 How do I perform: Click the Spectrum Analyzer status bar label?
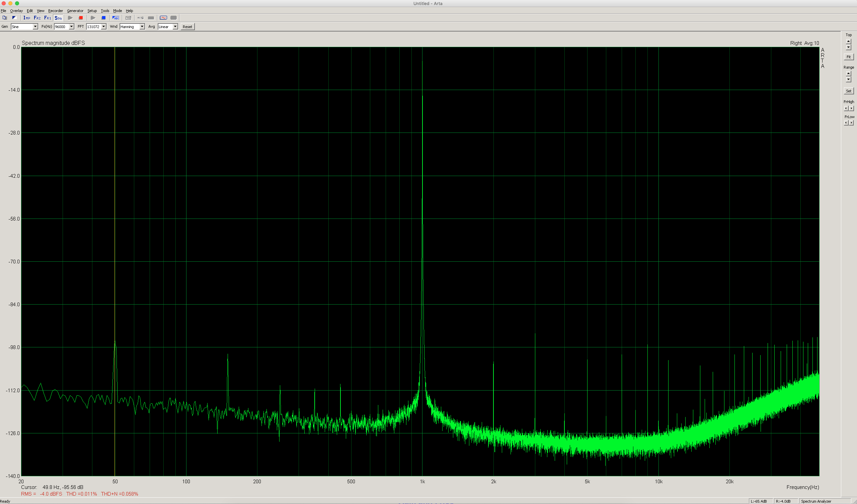point(816,501)
